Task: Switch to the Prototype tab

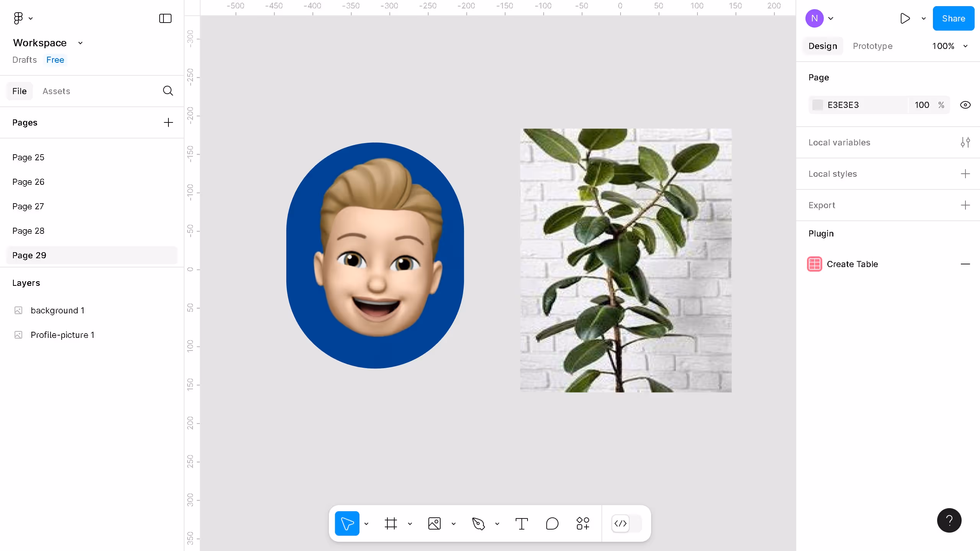Action: click(x=872, y=46)
